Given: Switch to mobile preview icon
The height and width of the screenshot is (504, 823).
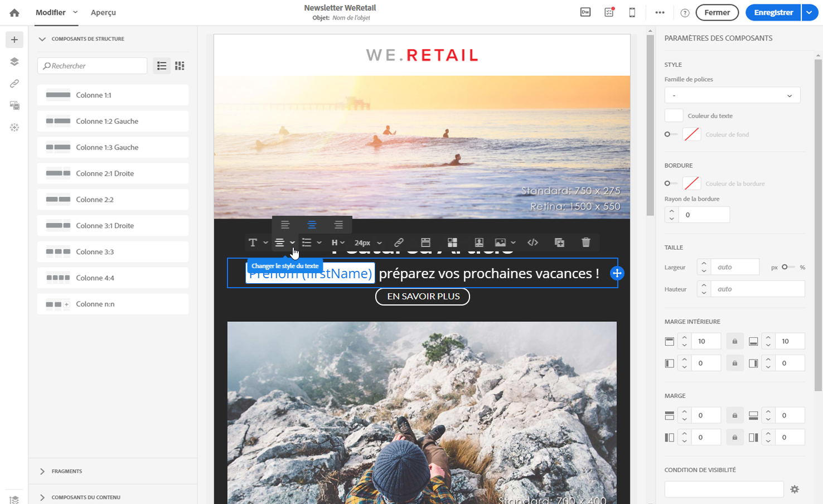Looking at the screenshot, I should 632,12.
